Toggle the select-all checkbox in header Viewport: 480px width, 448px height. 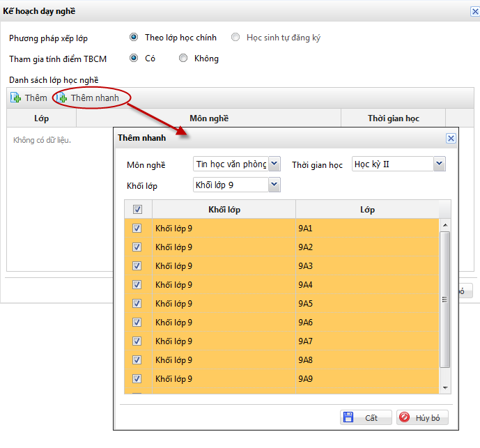click(x=137, y=209)
